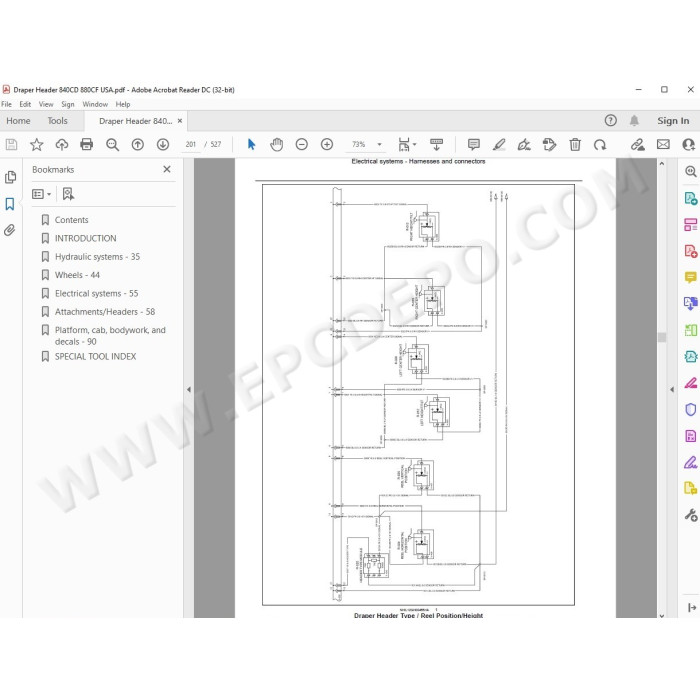
Task: Jump to Electrical systems - 55 bookmark
Action: [96, 293]
